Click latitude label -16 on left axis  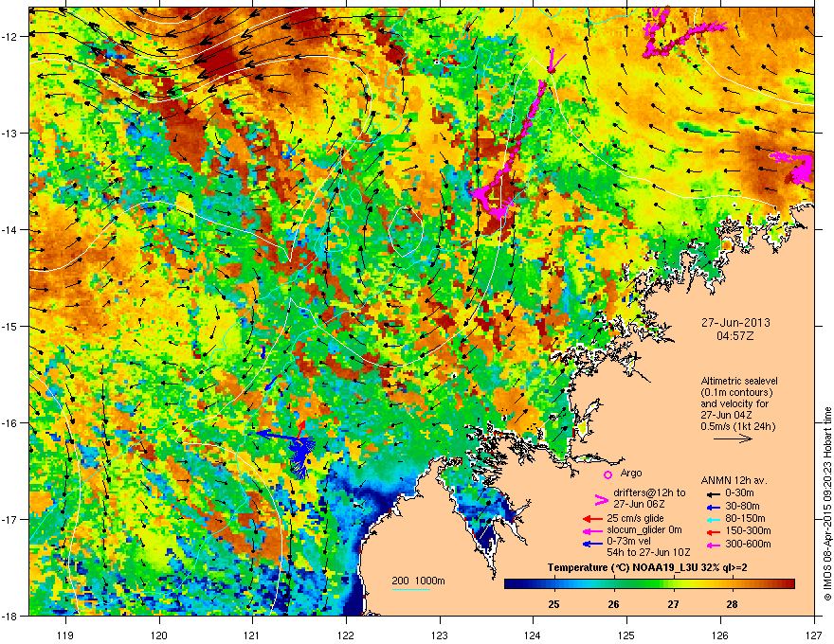coord(10,423)
